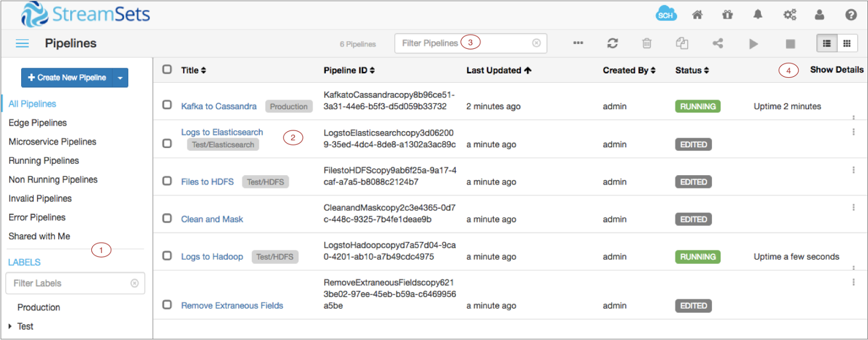The height and width of the screenshot is (340, 868).
Task: Open Clean and Mask pipeline
Action: coord(212,219)
